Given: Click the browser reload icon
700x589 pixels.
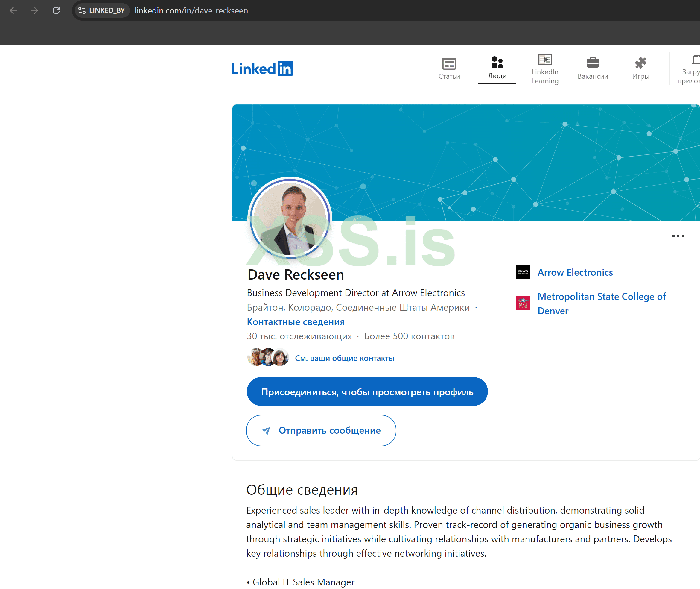Looking at the screenshot, I should (56, 11).
